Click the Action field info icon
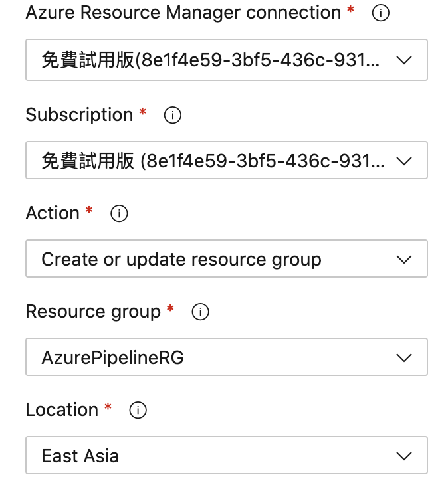The width and height of the screenshot is (448, 489). tap(119, 214)
